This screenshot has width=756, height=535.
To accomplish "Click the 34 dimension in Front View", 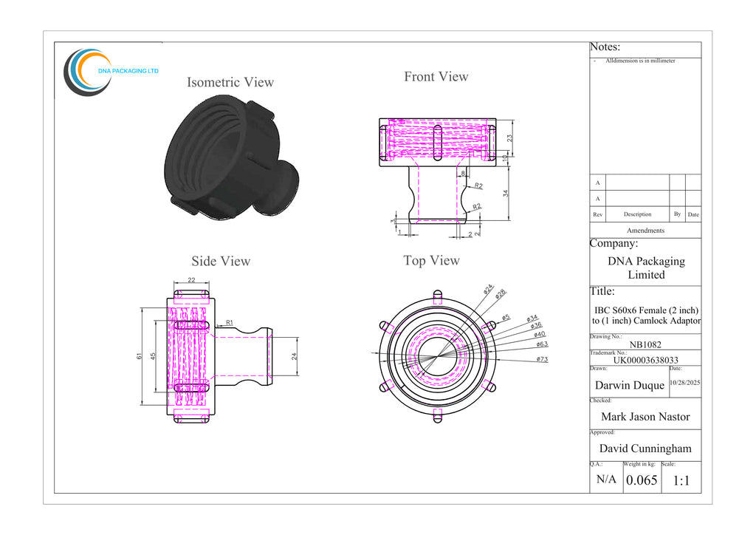I will (x=506, y=194).
